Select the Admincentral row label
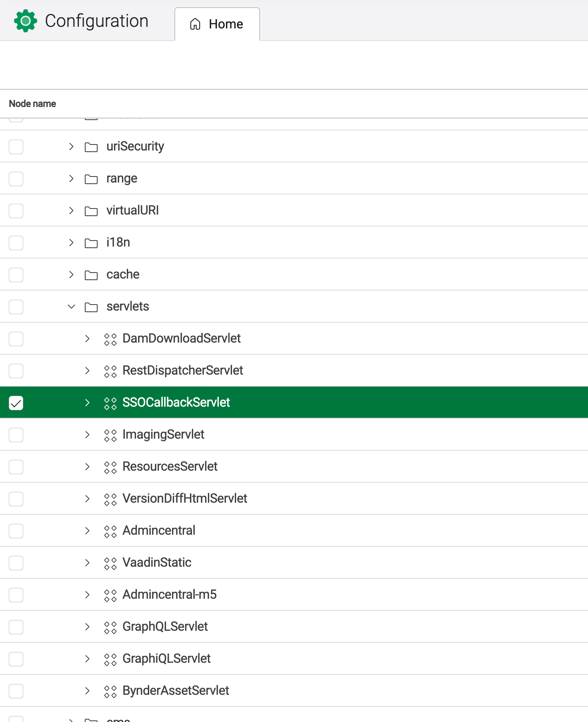The height and width of the screenshot is (722, 588). point(159,531)
